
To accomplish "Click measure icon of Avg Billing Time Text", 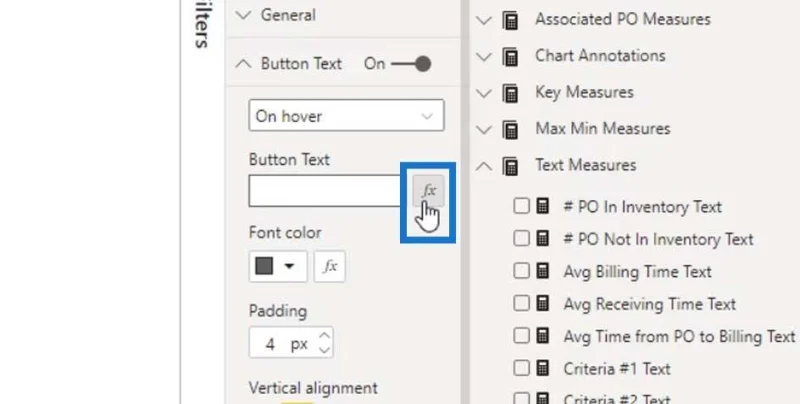I will pos(543,271).
